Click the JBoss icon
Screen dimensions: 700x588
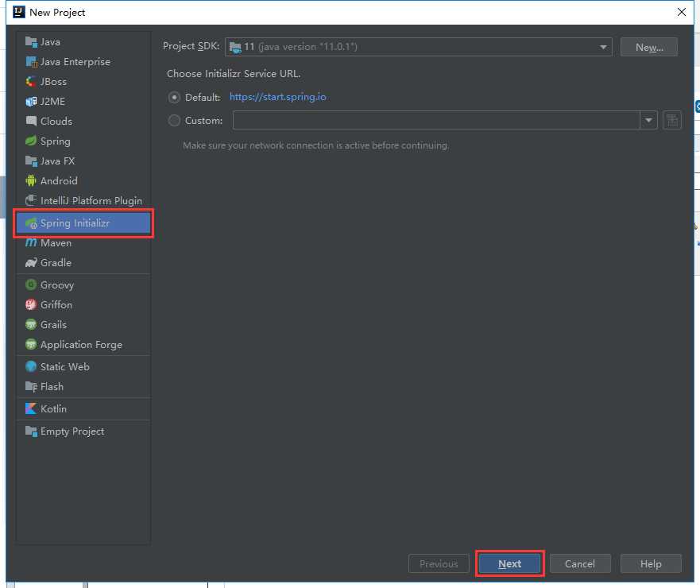coord(31,82)
